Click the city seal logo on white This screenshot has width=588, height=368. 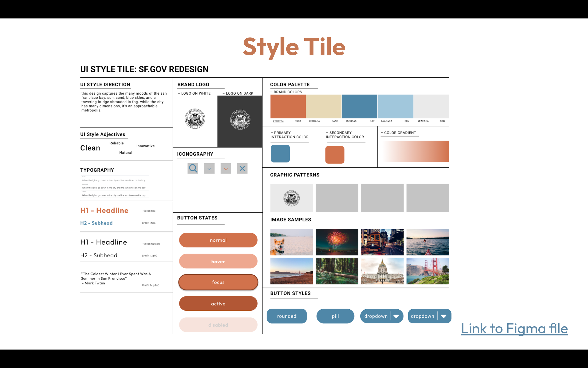(x=195, y=119)
